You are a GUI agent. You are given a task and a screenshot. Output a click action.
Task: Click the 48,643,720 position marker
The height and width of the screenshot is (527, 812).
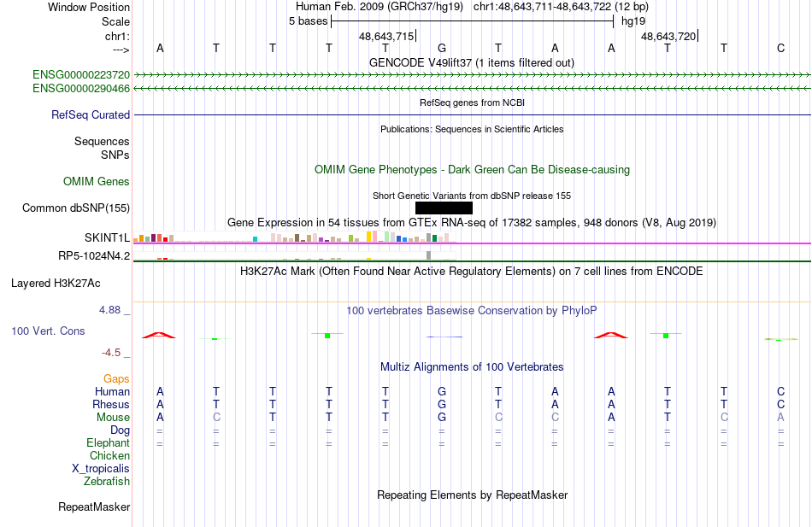668,36
